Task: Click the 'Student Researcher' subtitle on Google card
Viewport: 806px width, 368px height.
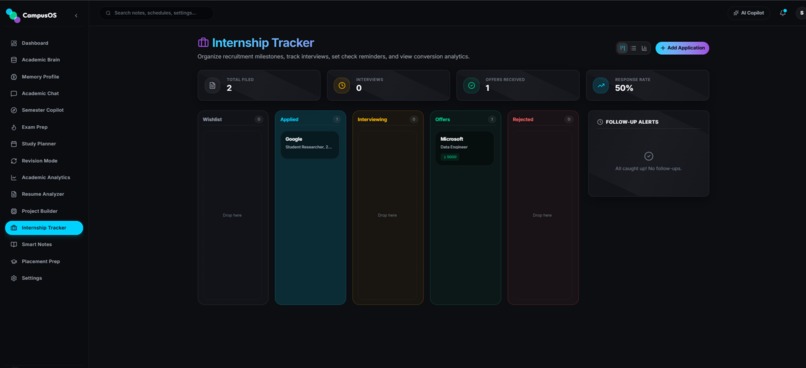Action: point(309,148)
